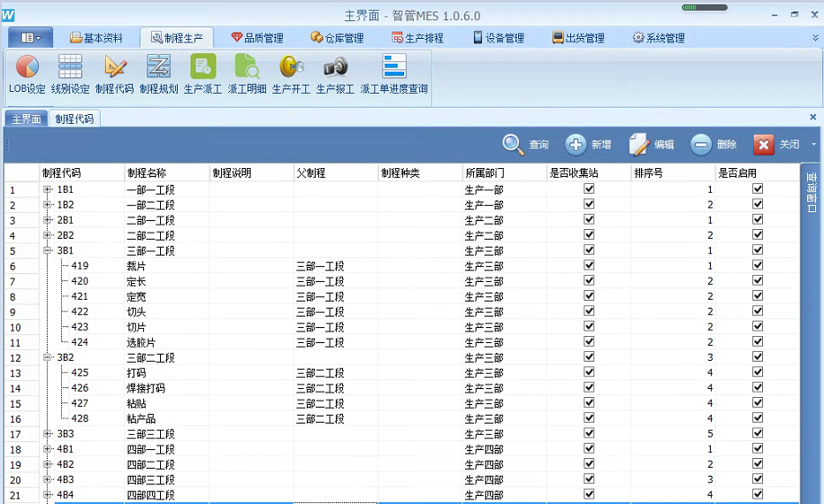Image resolution: width=824 pixels, height=504 pixels.
Task: Open the 派工明细 tool
Action: (x=247, y=74)
